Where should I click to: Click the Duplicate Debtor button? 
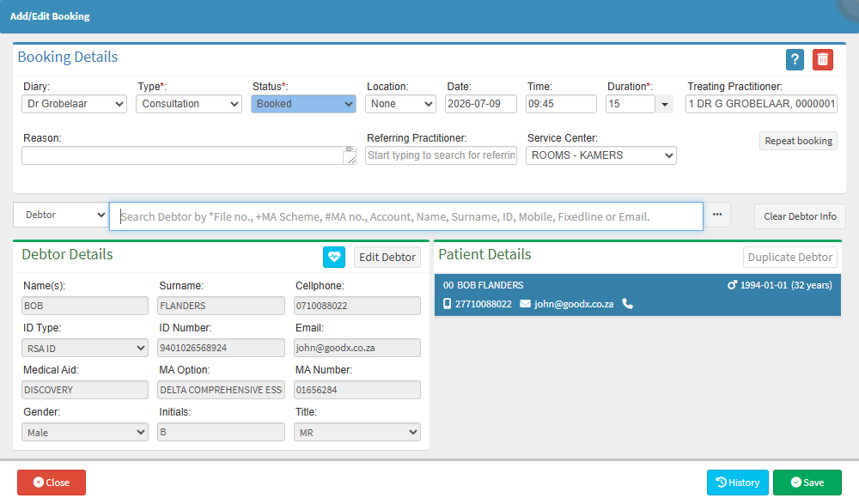(x=790, y=257)
